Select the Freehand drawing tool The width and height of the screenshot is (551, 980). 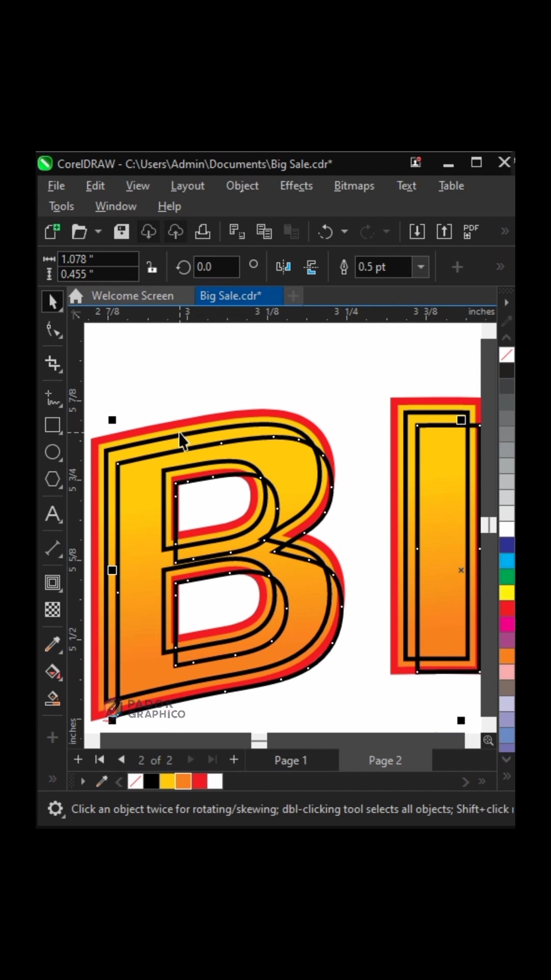click(x=53, y=398)
